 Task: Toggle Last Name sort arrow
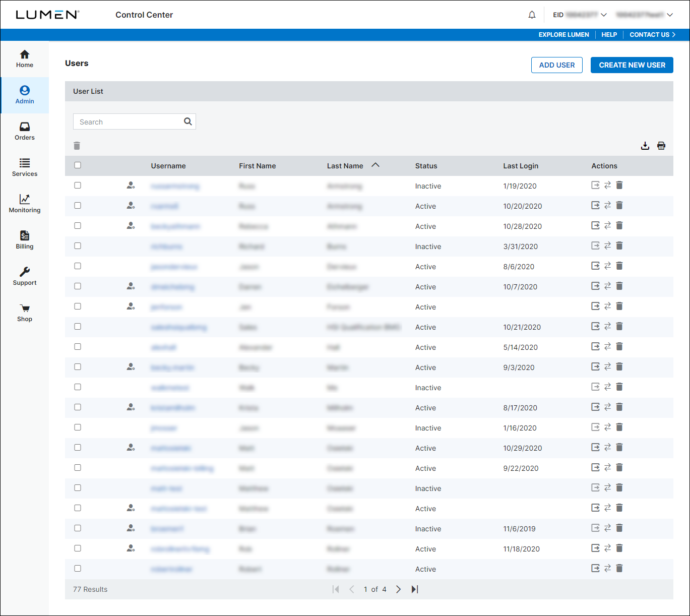375,165
